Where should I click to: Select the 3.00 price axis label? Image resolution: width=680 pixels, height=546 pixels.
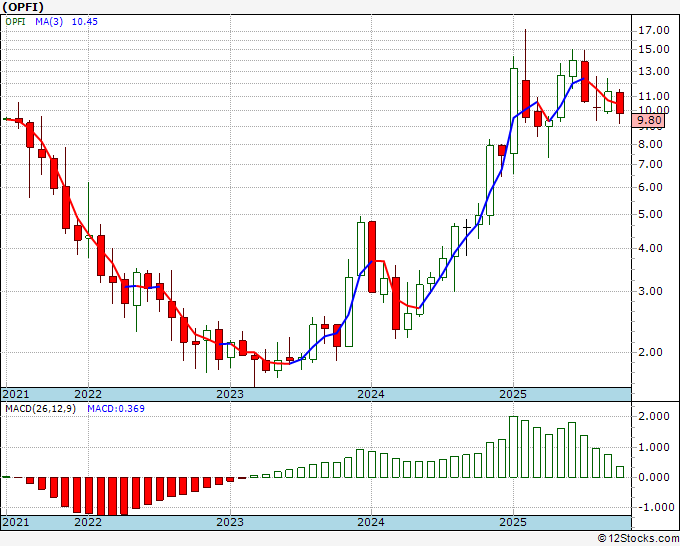651,291
